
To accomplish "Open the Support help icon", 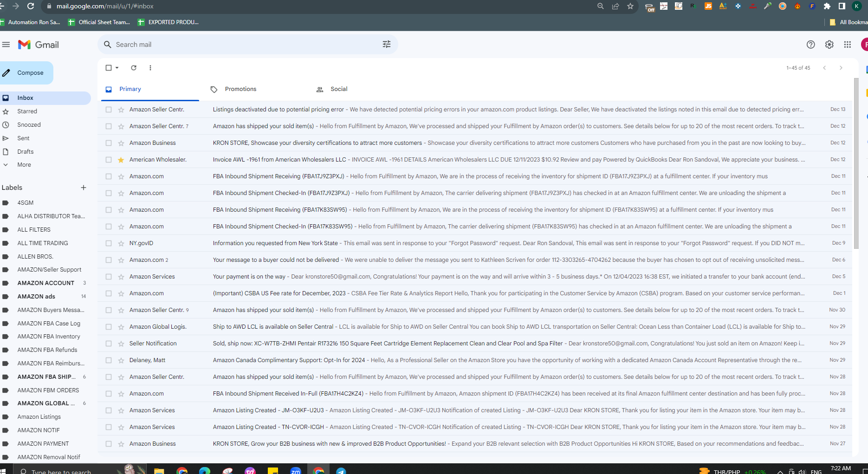I will pos(810,45).
